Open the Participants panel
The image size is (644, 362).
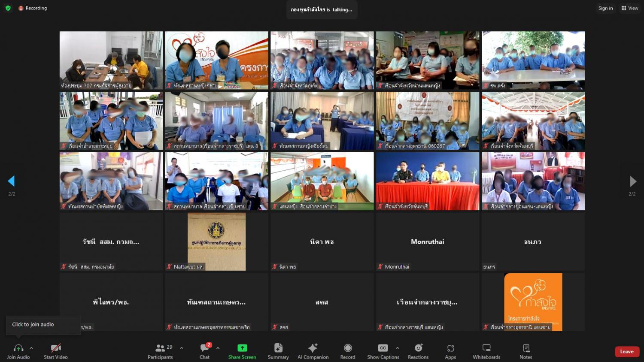tap(160, 351)
